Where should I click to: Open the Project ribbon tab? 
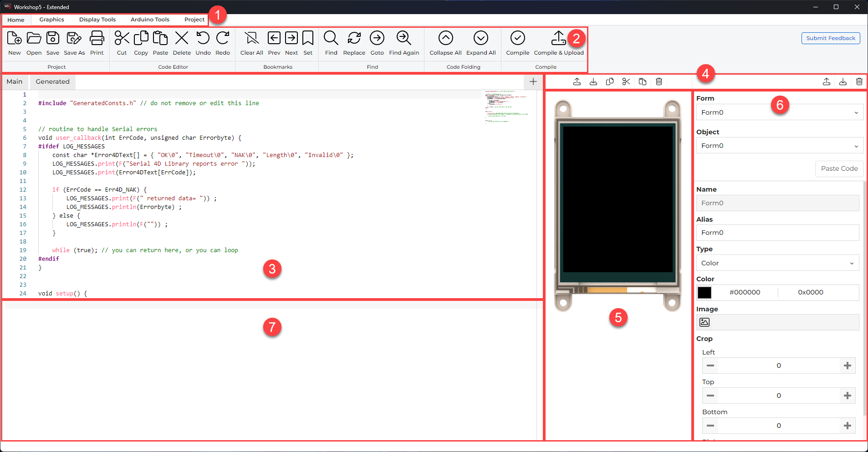[194, 20]
